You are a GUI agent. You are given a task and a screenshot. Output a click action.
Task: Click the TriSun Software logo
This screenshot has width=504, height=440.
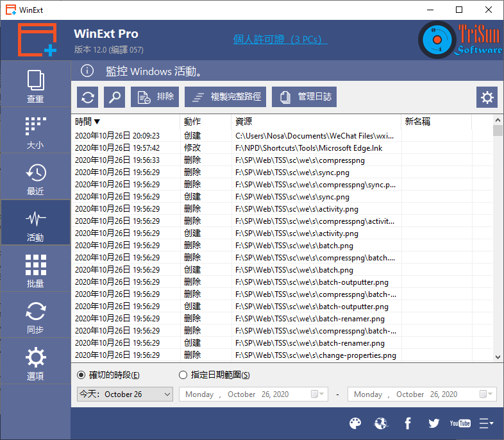tap(460, 40)
